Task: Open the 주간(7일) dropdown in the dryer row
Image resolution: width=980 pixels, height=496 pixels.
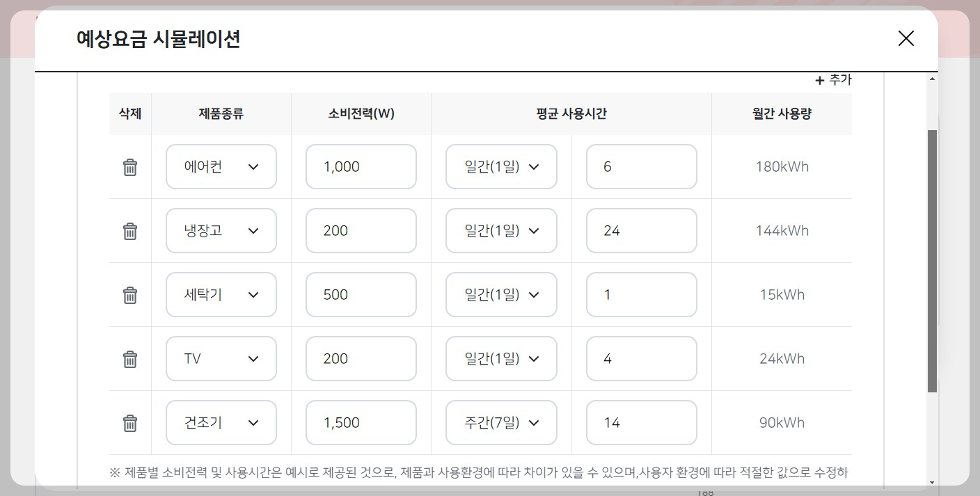Action: (x=500, y=422)
